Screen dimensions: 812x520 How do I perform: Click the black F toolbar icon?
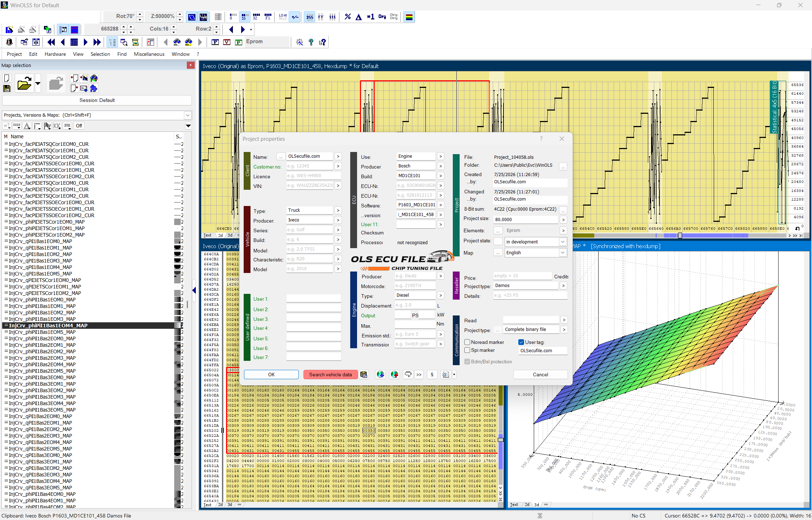pyautogui.click(x=215, y=42)
